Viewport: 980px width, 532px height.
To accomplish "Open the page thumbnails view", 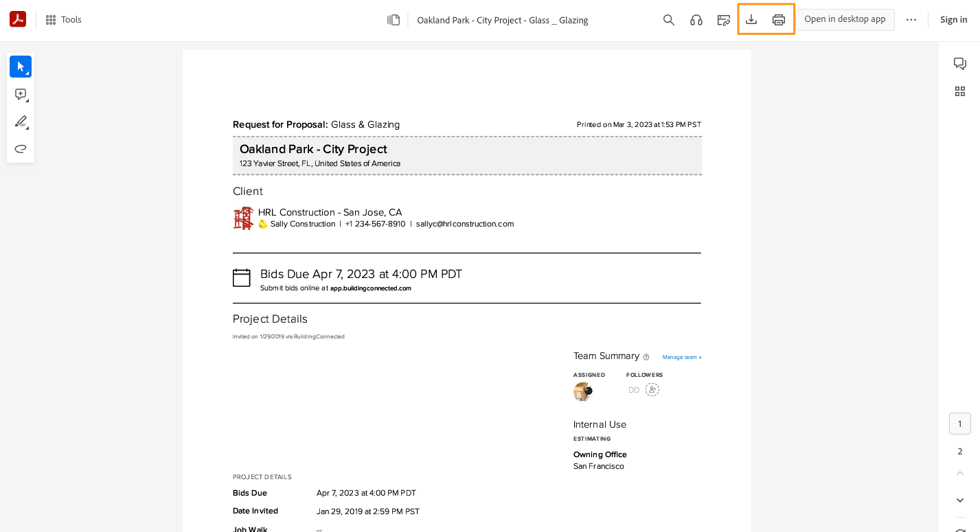I will [959, 91].
